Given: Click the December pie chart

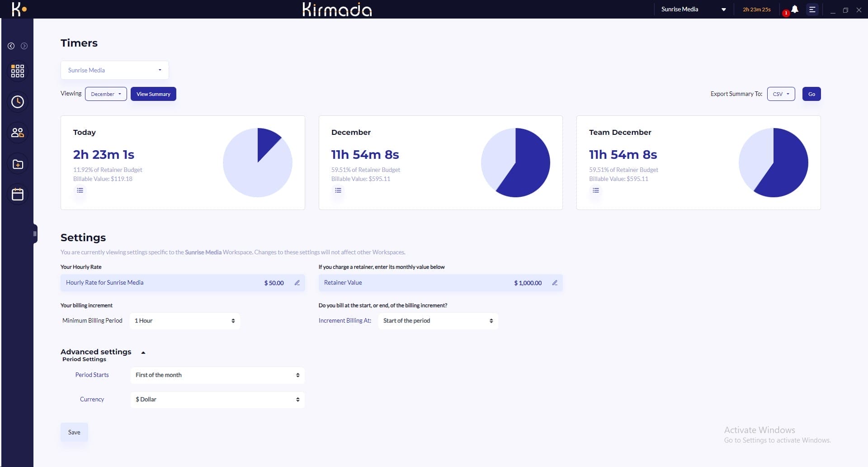Looking at the screenshot, I should (515, 162).
